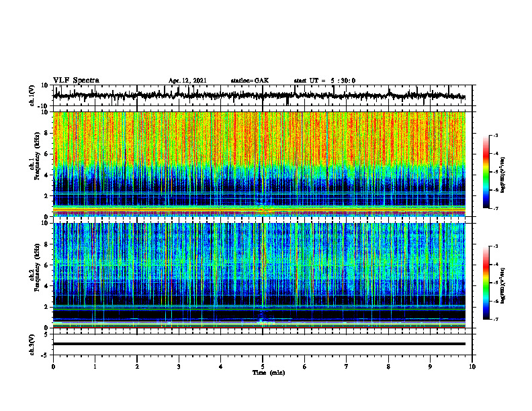Click the "station=GAK" header label
The height and width of the screenshot is (411, 532).
tap(250, 81)
